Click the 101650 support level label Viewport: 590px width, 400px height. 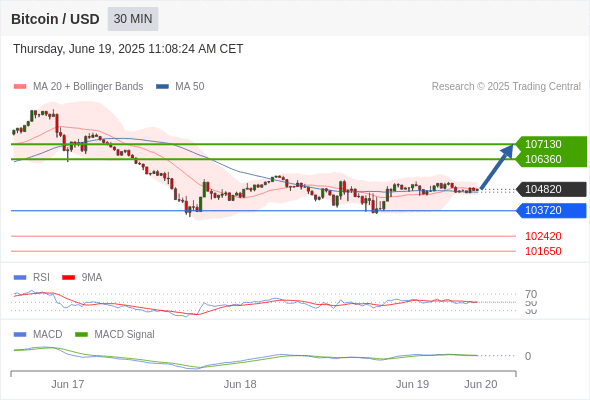pyautogui.click(x=543, y=251)
